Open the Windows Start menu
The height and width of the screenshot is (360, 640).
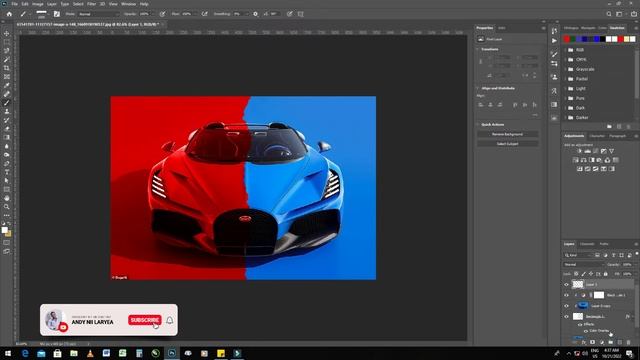[8, 353]
